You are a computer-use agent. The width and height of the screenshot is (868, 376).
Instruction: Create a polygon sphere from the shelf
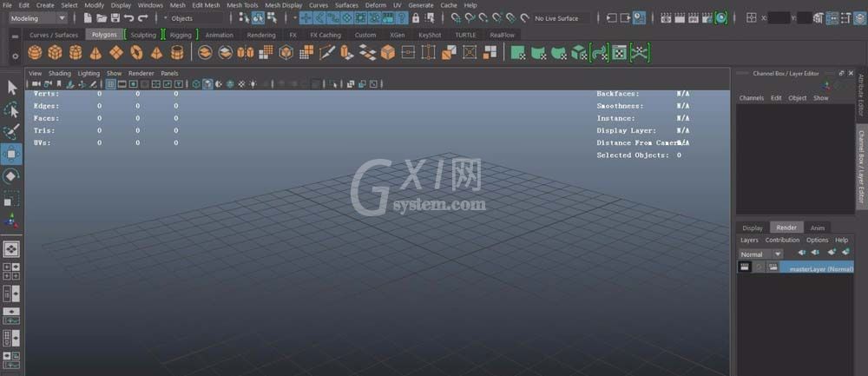pos(35,53)
